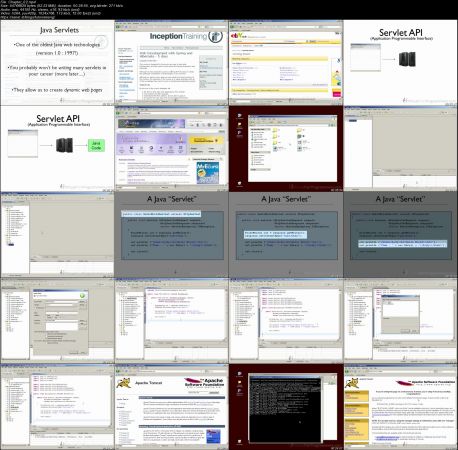
Task: Click the "Apache Tomcat" heading in the Tomcat page thumbnail
Action: [x=149, y=383]
